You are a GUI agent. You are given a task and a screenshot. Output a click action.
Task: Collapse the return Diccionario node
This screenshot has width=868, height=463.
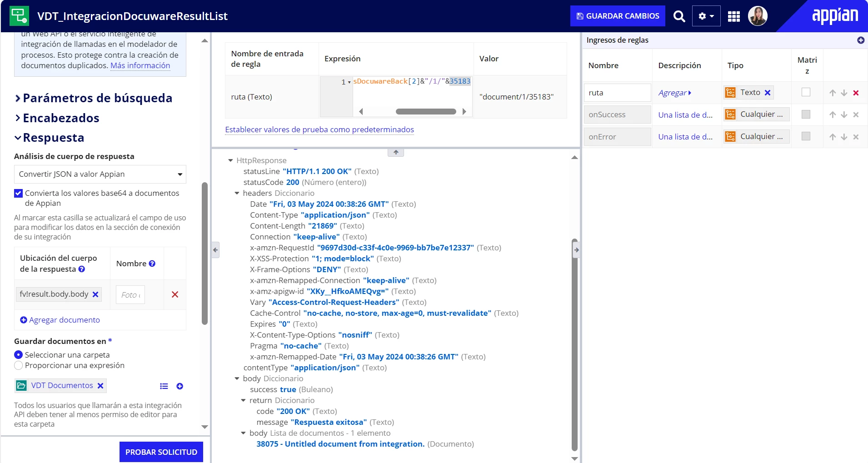click(x=243, y=400)
